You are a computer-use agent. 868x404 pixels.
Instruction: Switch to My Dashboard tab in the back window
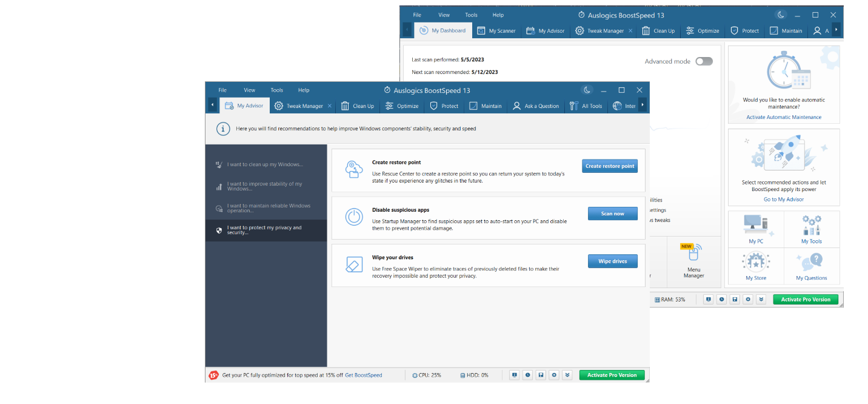[x=443, y=30]
